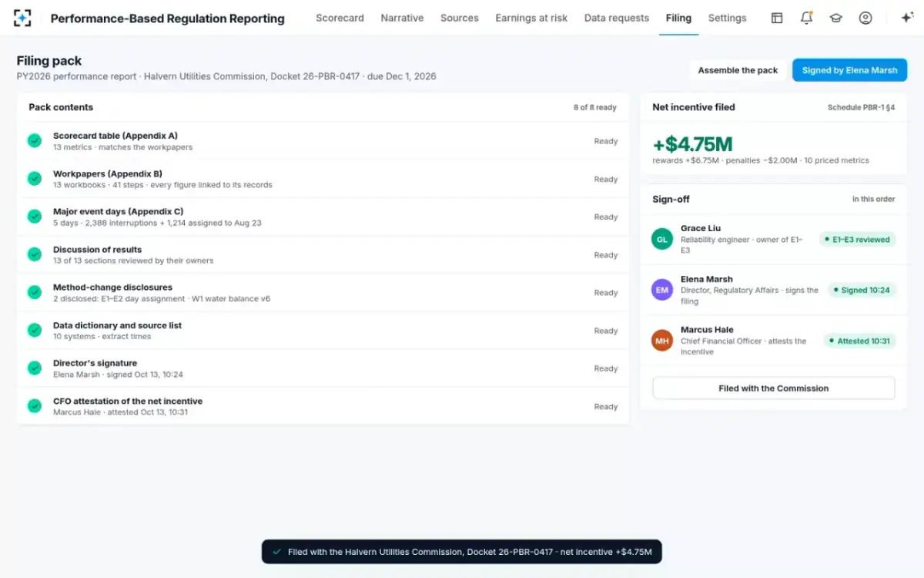Go to Earnings at risk tab
The width and height of the screenshot is (924, 578).
(531, 18)
